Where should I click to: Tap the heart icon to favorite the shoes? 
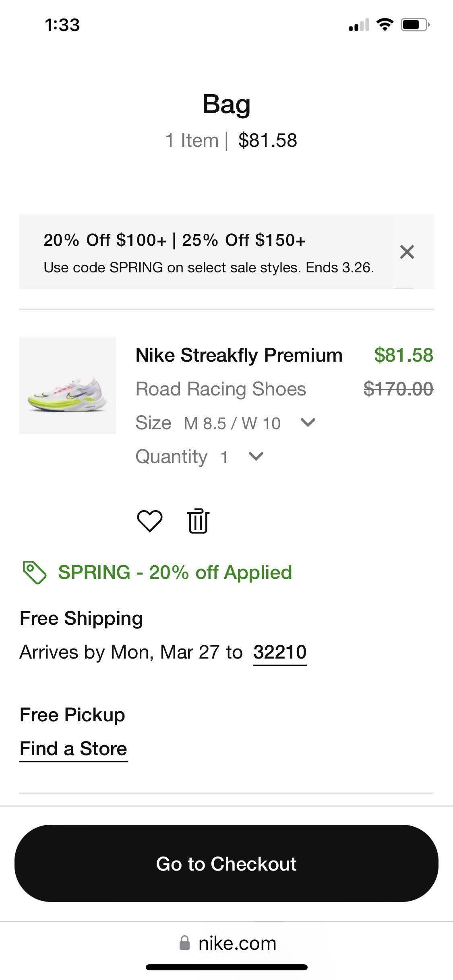tap(150, 521)
